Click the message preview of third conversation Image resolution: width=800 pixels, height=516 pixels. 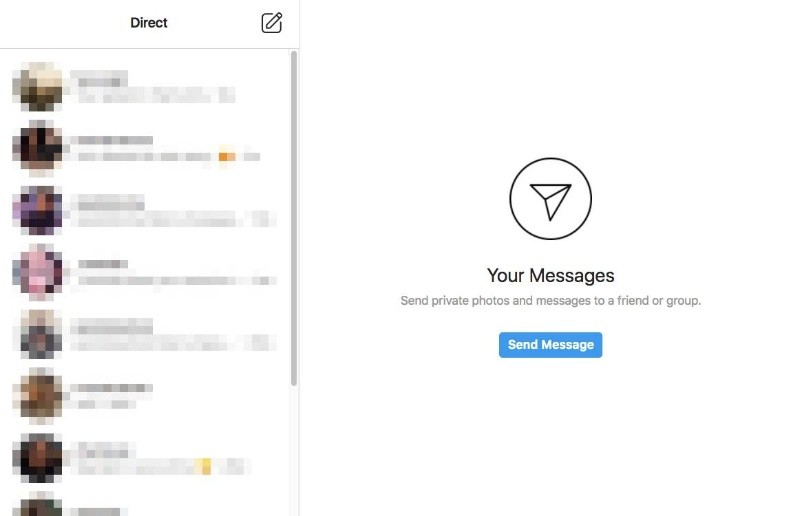click(173, 219)
